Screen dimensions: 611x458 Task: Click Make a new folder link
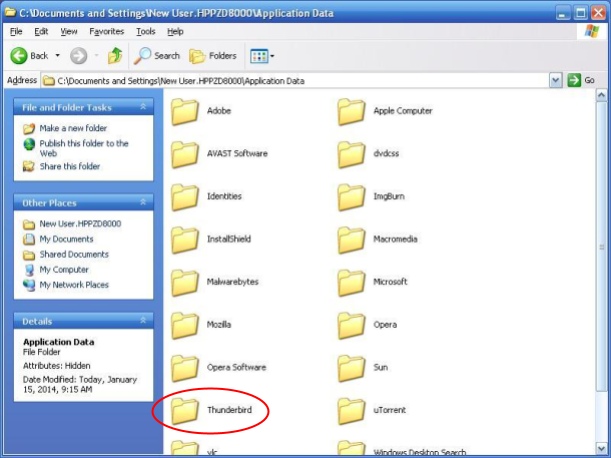73,128
